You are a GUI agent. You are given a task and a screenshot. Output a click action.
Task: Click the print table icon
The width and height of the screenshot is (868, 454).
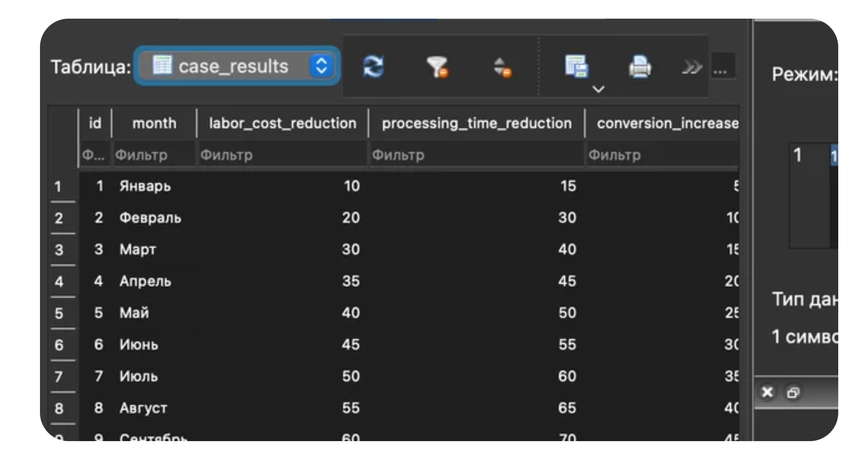click(640, 67)
